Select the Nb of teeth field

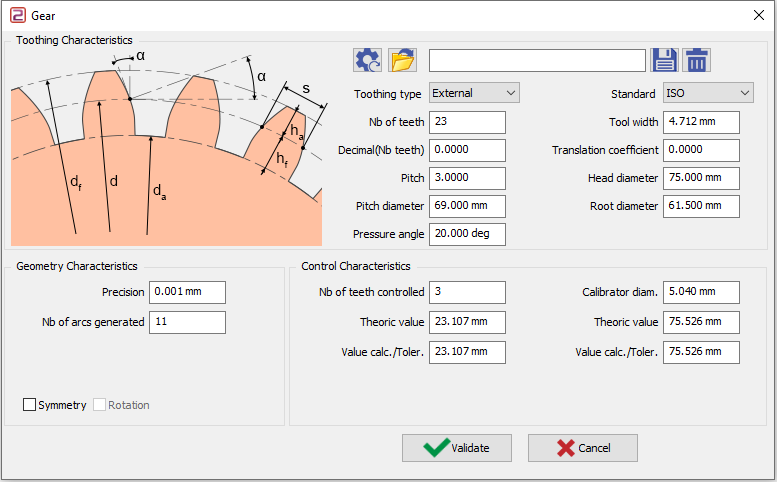tap(467, 122)
